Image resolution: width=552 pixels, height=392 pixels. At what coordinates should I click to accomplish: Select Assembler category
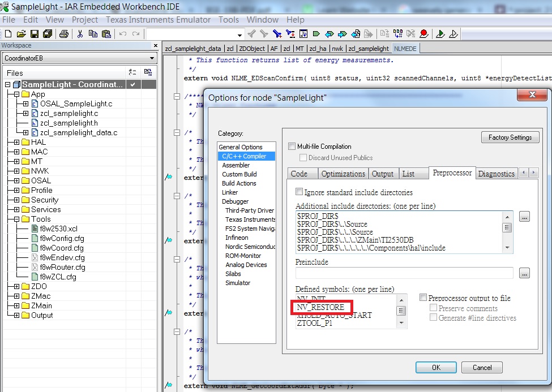point(236,165)
